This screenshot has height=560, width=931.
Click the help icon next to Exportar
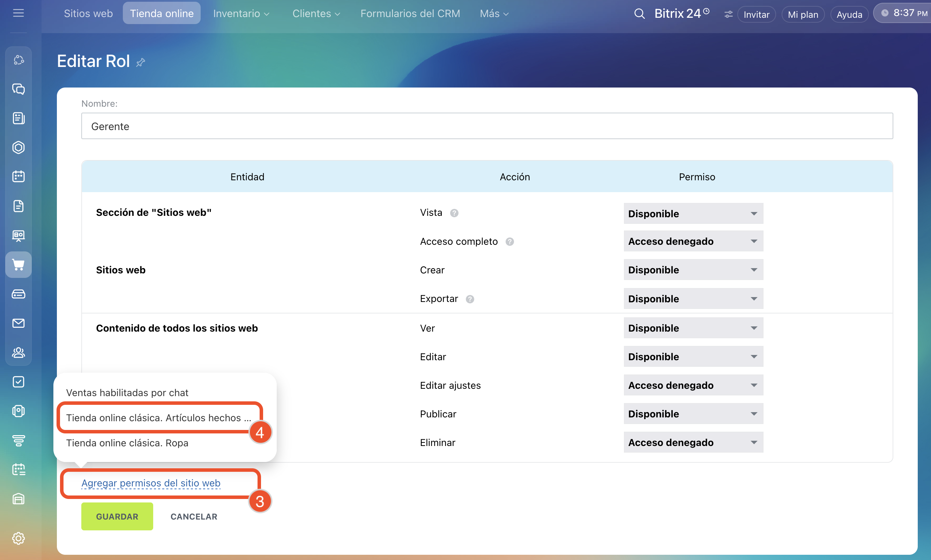(470, 299)
